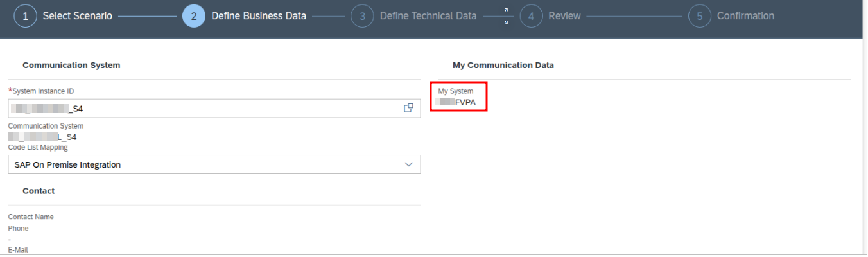
Task: Jump to step 4 circle icon
Action: pos(531,16)
